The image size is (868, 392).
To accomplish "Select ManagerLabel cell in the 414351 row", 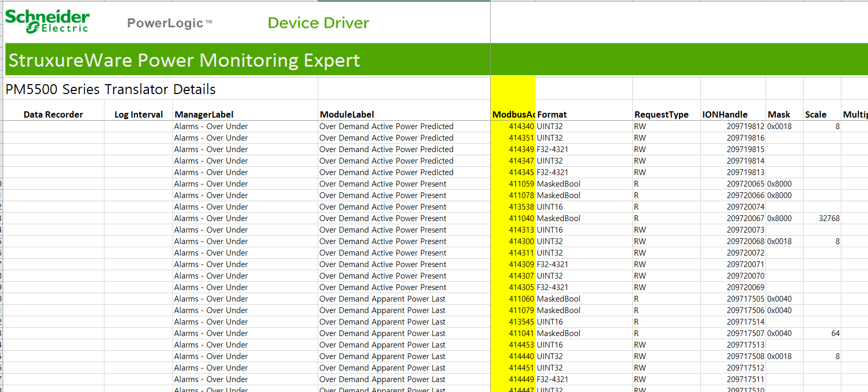I will coord(245,138).
